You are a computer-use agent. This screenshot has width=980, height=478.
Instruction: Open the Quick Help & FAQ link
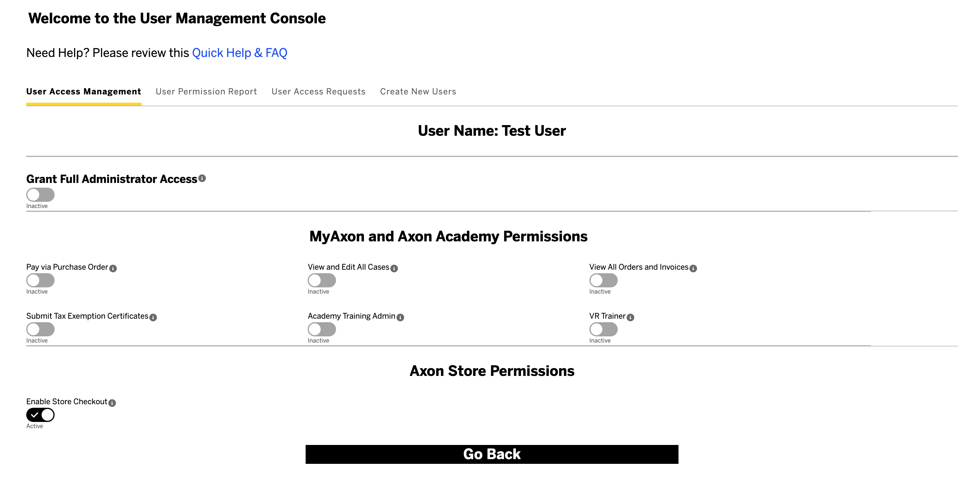239,53
